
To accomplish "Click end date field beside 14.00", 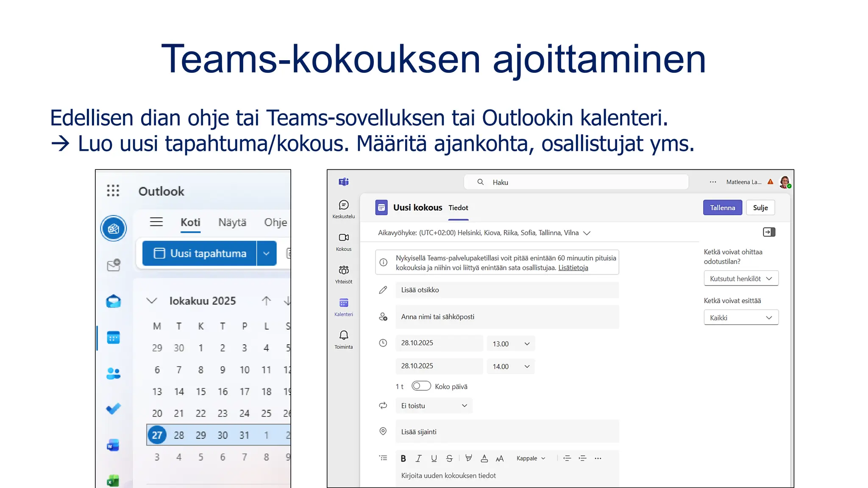I will (x=439, y=366).
